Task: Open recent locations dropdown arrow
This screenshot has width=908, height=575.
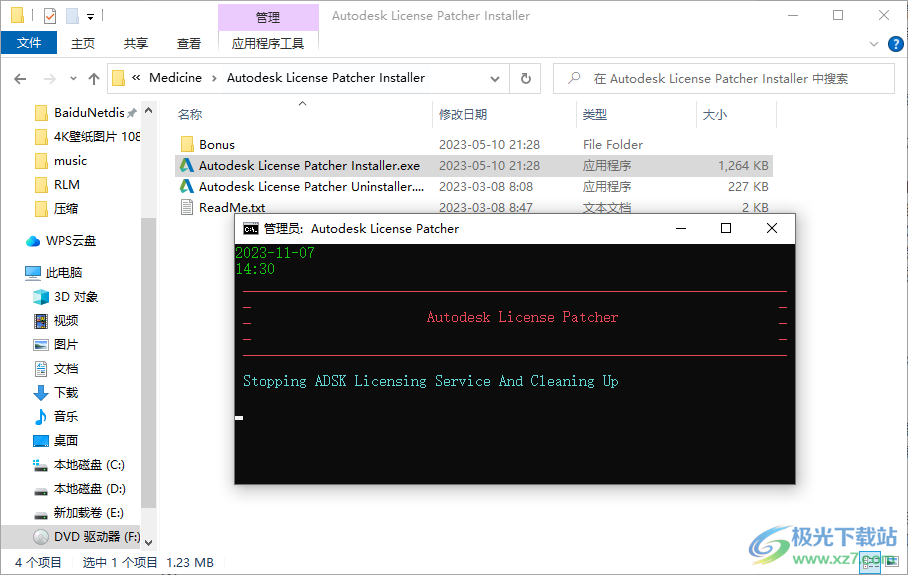Action: pos(73,79)
